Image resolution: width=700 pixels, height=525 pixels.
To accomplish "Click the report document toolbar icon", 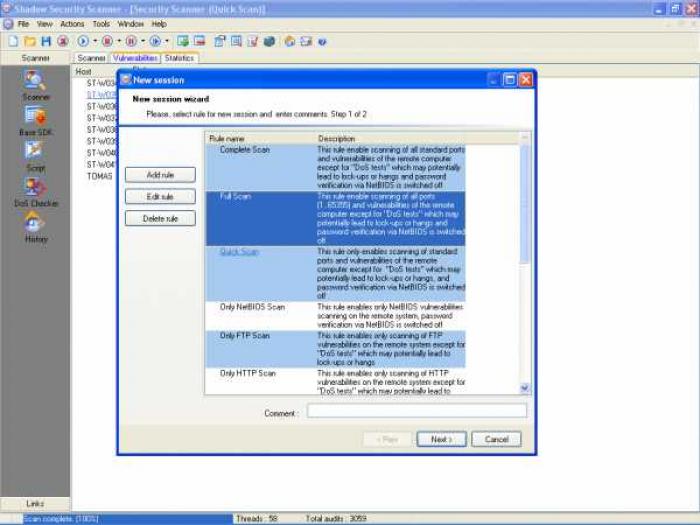I will point(253,42).
